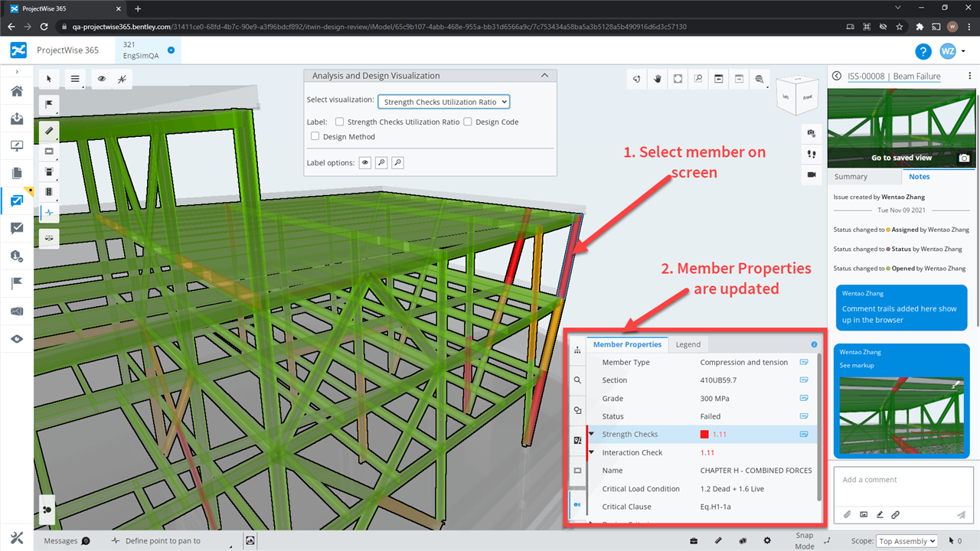The height and width of the screenshot is (551, 980).
Task: Click the balance scale compare tool
Action: [49, 236]
